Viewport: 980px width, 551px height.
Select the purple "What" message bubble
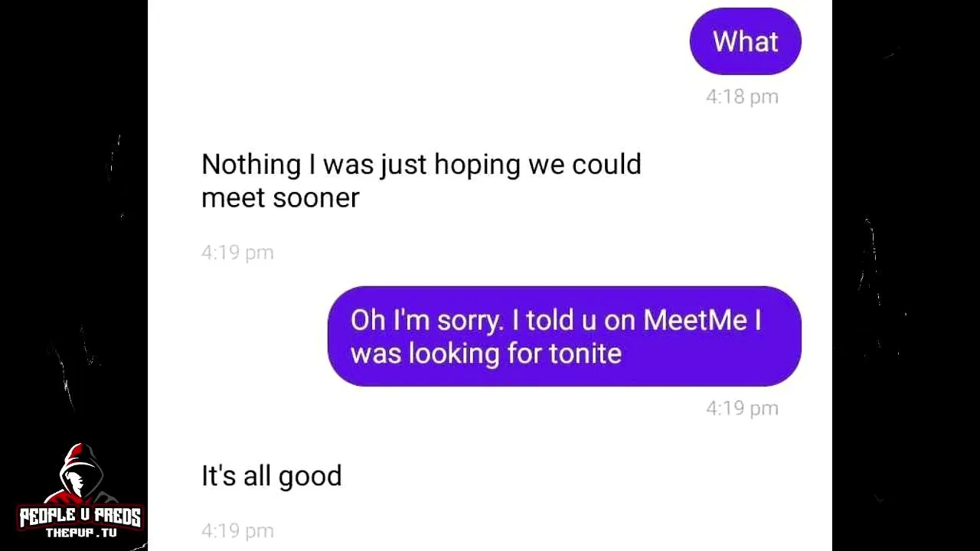[x=745, y=41]
